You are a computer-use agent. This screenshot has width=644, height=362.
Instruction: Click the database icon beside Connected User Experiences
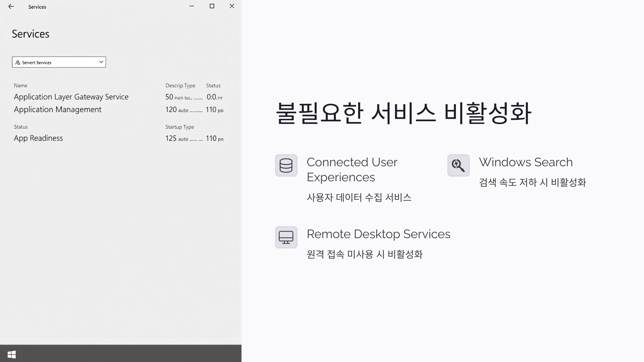[286, 165]
